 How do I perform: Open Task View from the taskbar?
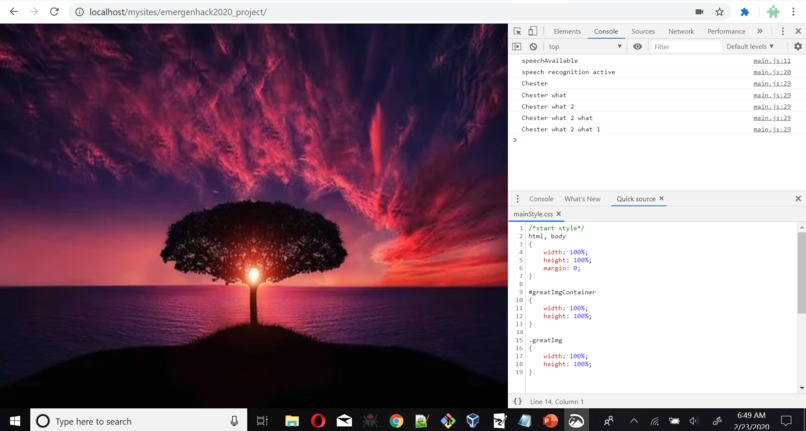click(262, 421)
